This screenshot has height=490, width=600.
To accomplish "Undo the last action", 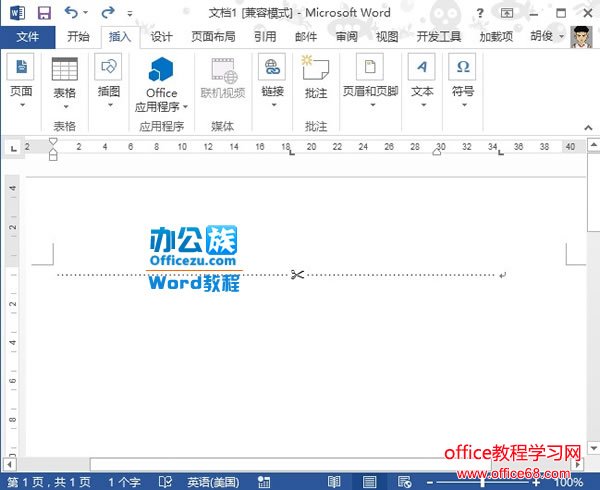I will pyautogui.click(x=71, y=13).
